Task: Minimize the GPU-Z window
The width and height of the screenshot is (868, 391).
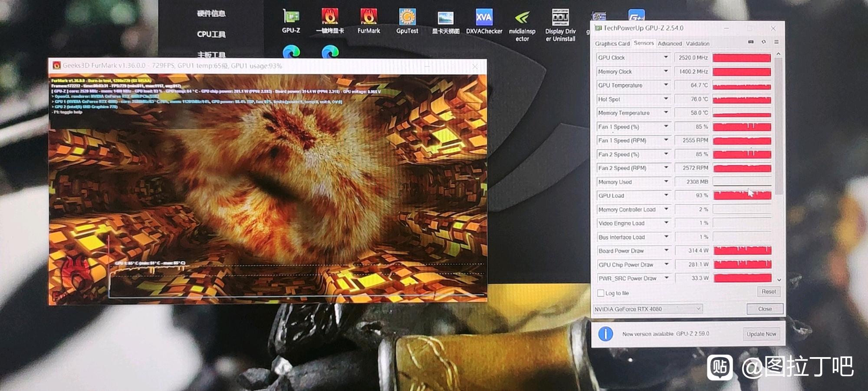Action: click(727, 28)
